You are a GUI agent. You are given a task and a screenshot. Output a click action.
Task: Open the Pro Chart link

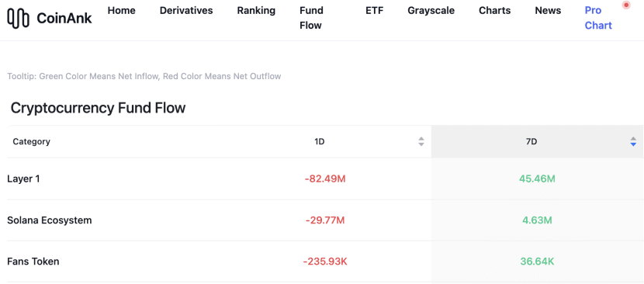598,18
